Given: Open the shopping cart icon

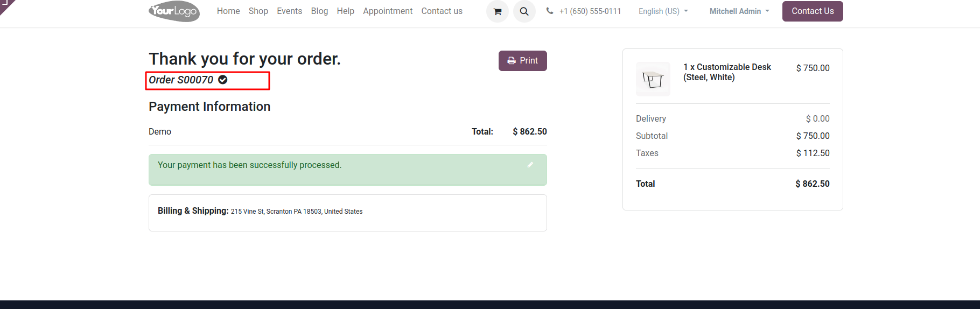Looking at the screenshot, I should tap(498, 11).
